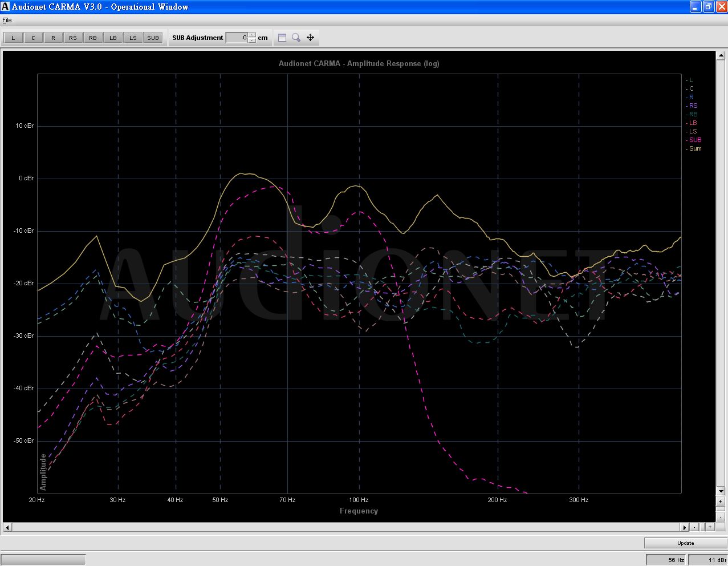The image size is (728, 566).
Task: Toggle the C channel button
Action: 33,38
